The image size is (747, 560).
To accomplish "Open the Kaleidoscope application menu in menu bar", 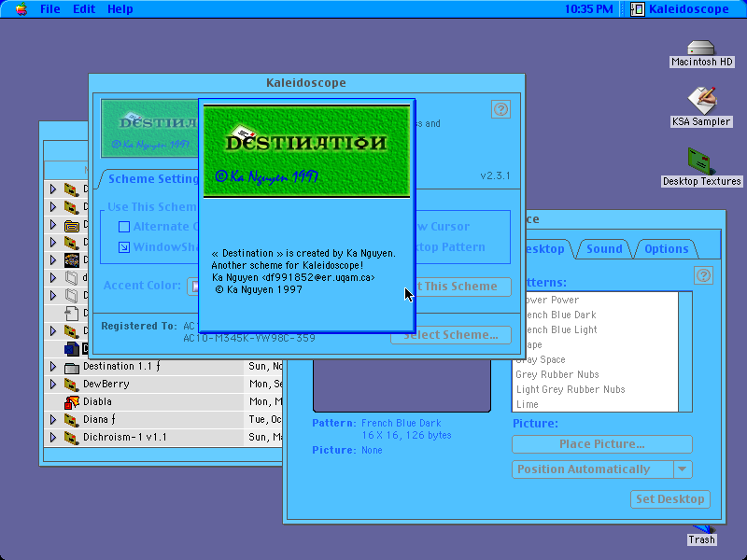I will click(x=681, y=9).
